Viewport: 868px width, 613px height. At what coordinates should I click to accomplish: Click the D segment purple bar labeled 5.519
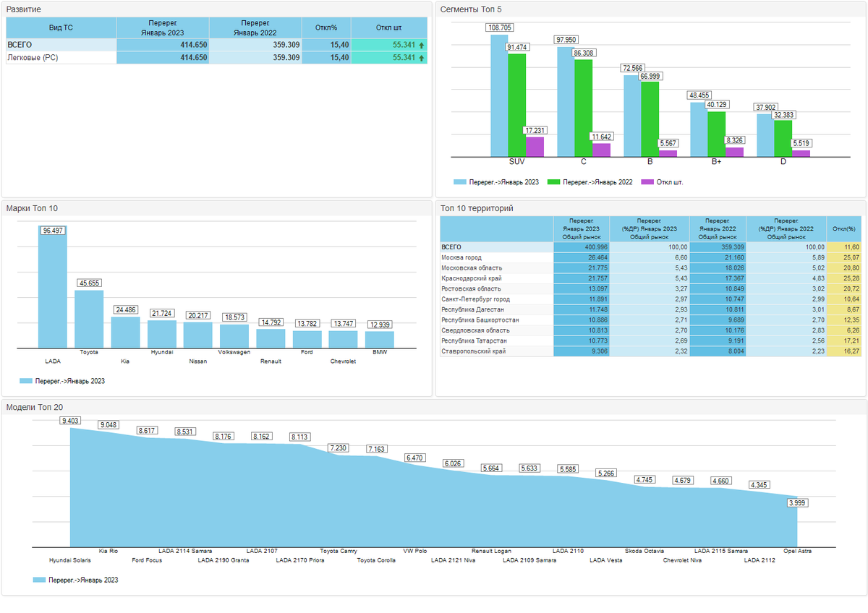[801, 153]
